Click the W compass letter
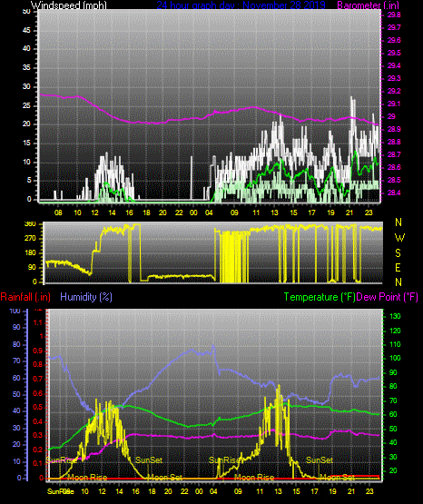423x504 pixels. [399, 238]
